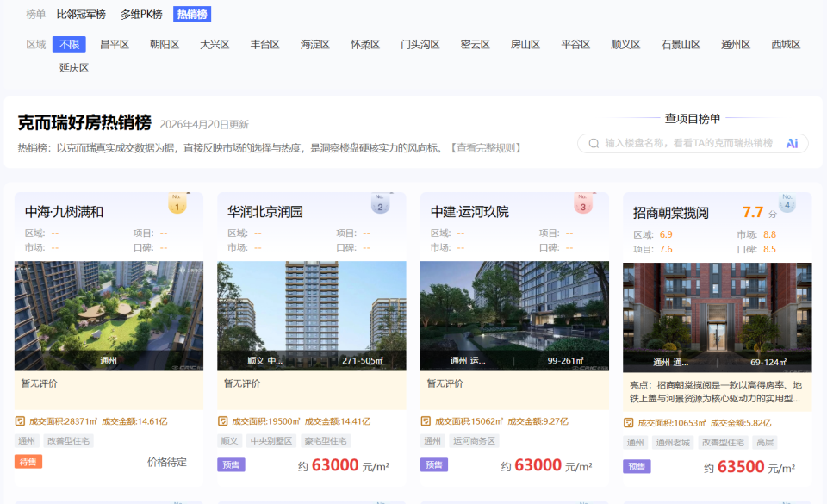
Task: Click the 63500 元/m² price
Action: click(749, 467)
